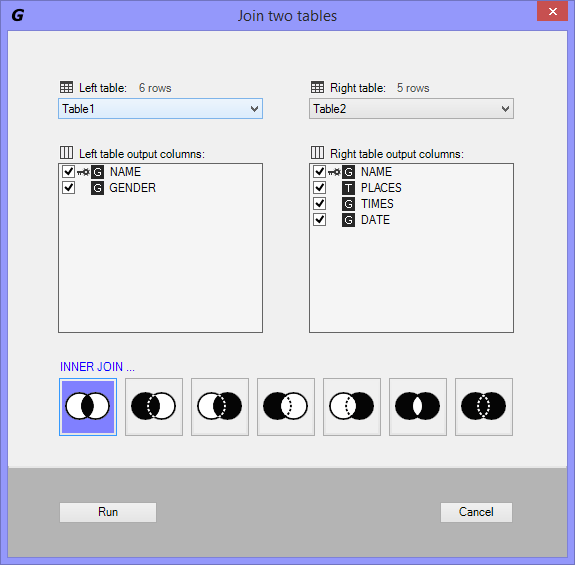
Task: Click the Right table output columns icon
Action: click(317, 153)
